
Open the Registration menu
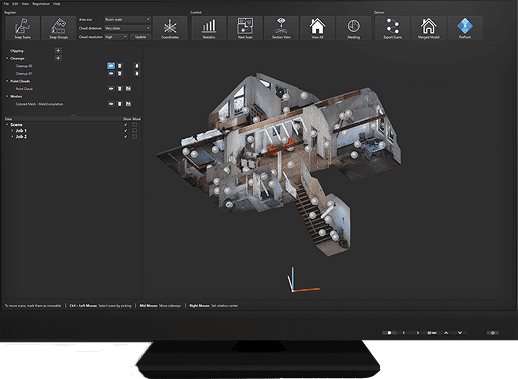tap(41, 4)
